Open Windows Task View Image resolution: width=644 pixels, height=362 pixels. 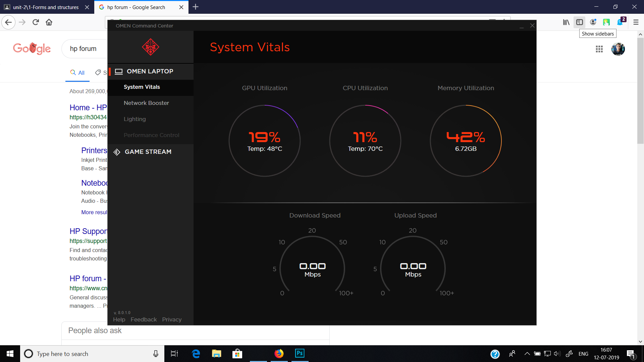pyautogui.click(x=174, y=354)
